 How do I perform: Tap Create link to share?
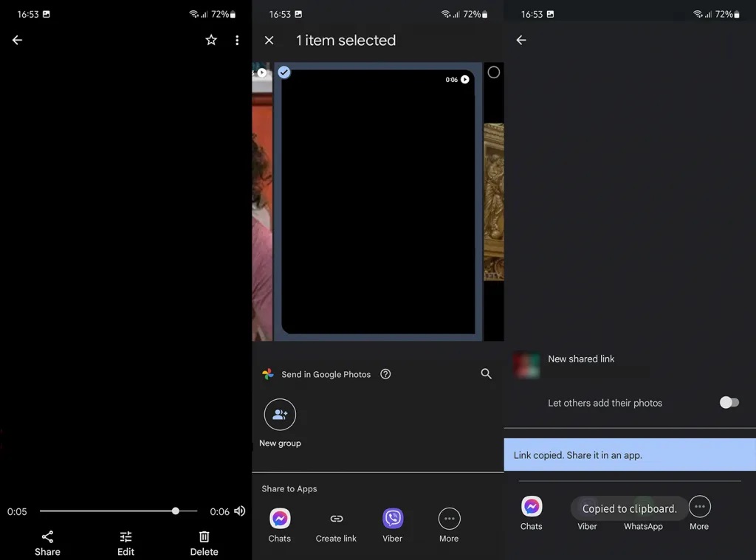click(336, 525)
